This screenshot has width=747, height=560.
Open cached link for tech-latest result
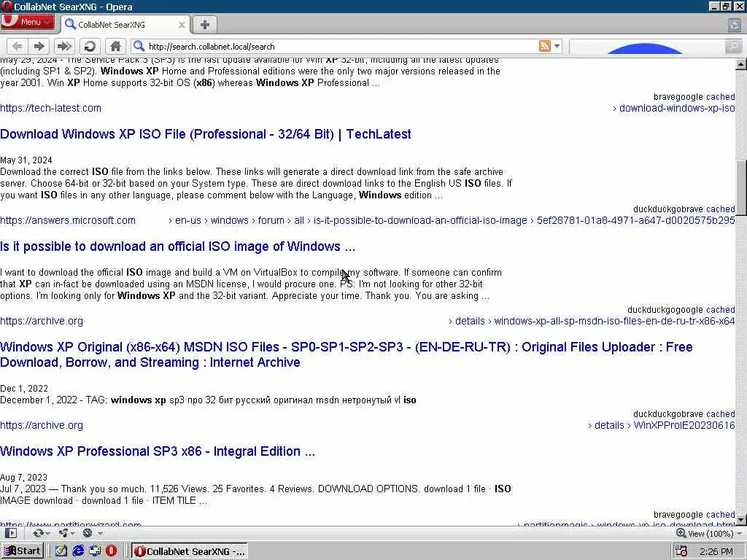[720, 97]
